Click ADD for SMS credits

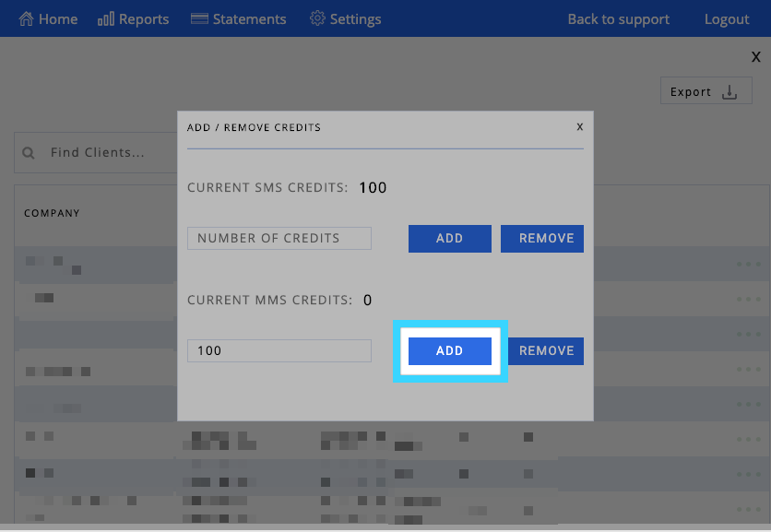pos(450,239)
